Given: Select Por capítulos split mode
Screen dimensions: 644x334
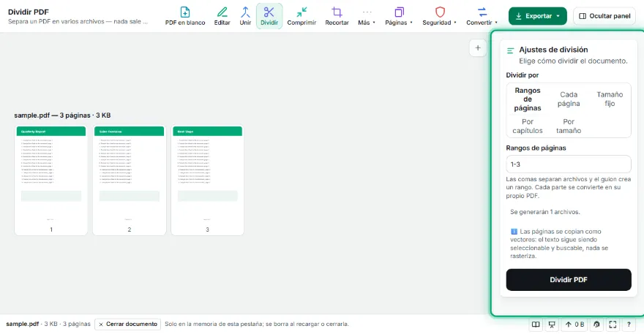Looking at the screenshot, I should point(528,126).
